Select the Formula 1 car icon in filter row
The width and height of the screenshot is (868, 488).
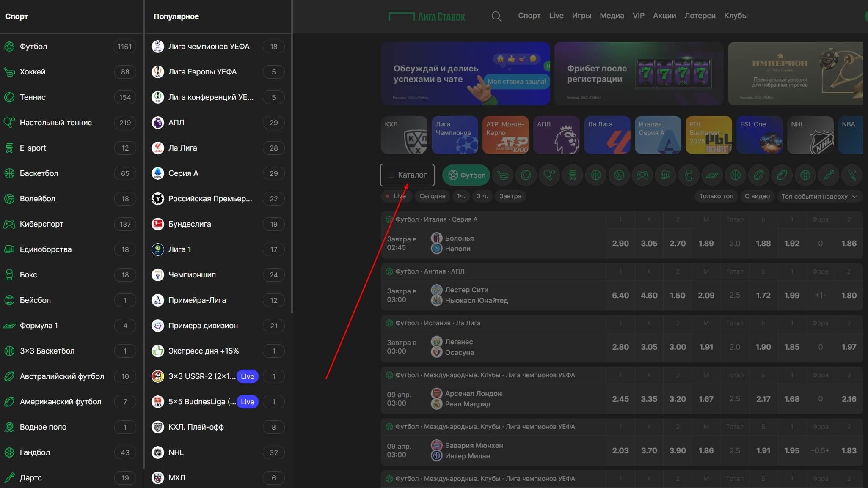712,175
